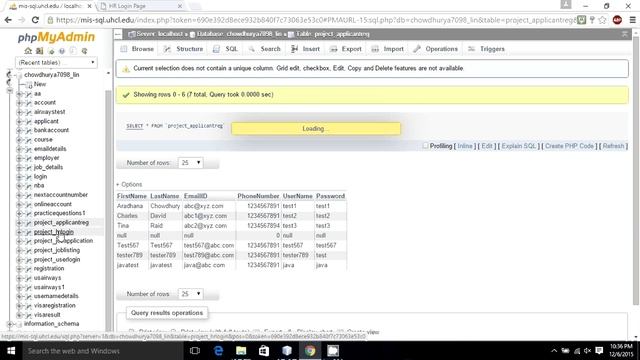Open the Recent tables dropdown

coord(56,62)
